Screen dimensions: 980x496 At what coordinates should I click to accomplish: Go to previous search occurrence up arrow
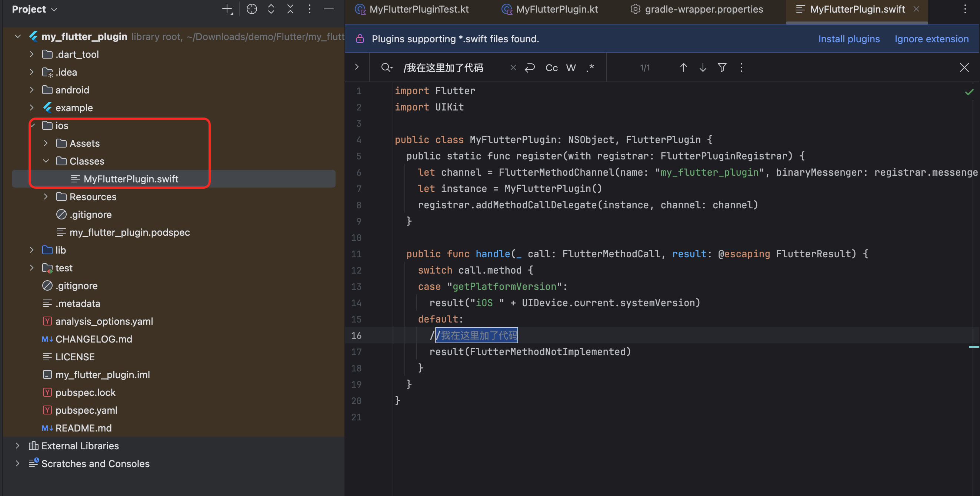(x=683, y=68)
